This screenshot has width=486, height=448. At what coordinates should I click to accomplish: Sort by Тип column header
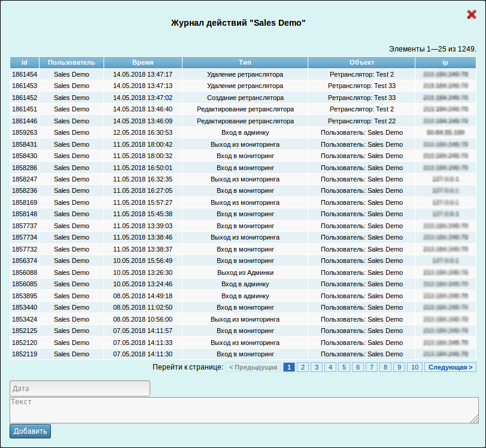click(x=245, y=62)
